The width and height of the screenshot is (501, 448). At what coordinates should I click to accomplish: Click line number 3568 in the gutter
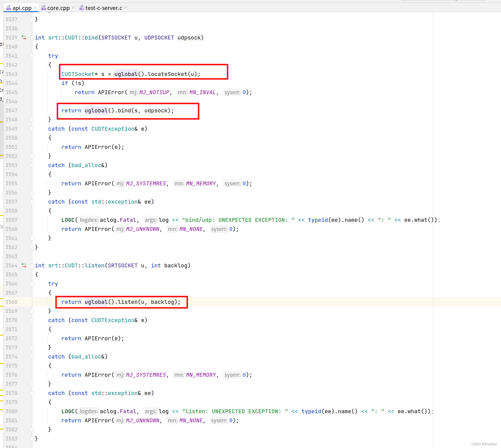11,302
